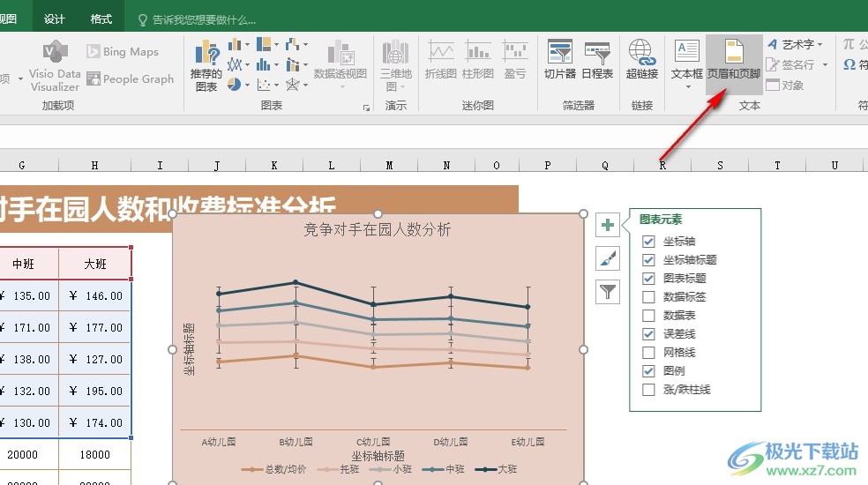This screenshot has width=868, height=485.
Task: Select column header K
Action: point(273,165)
